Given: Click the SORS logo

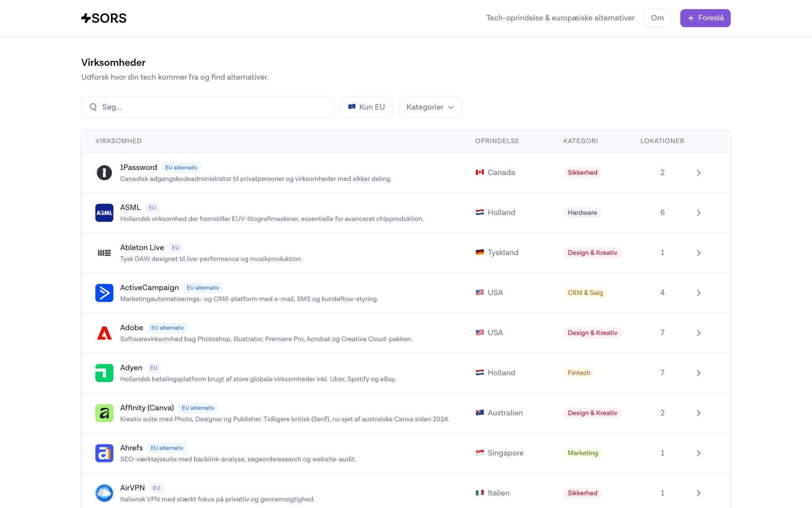Looking at the screenshot, I should pos(104,18).
